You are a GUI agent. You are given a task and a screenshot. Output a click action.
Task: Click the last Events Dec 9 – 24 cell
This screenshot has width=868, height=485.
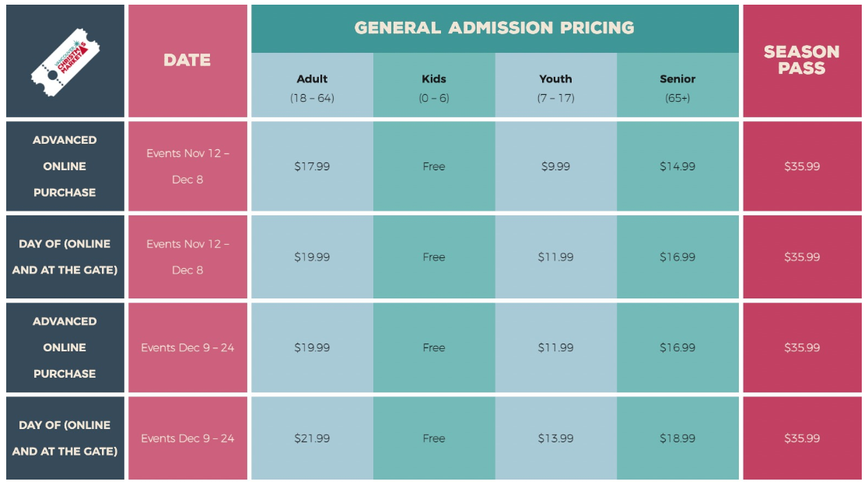[187, 438]
